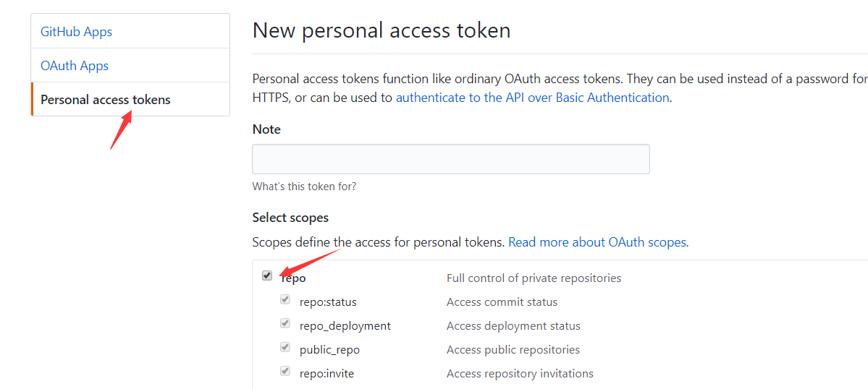
Task: Open Read more about OAuth scopes
Action: pyautogui.click(x=597, y=242)
